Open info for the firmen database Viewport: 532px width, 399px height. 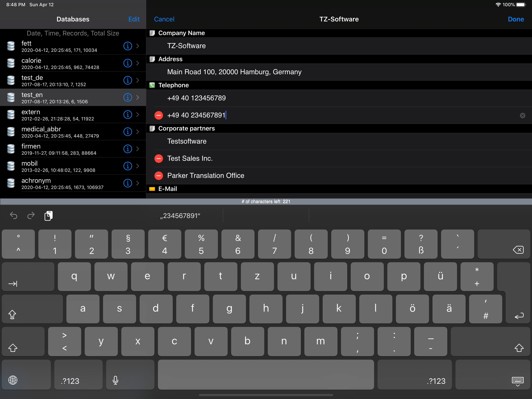(x=128, y=149)
